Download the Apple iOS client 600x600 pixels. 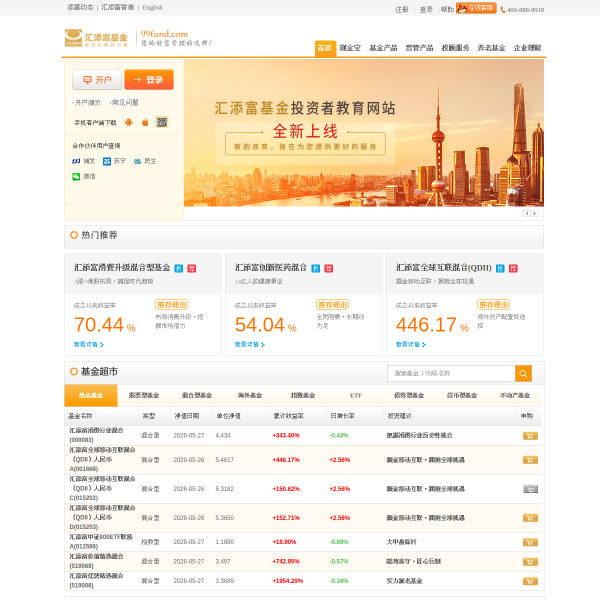click(x=145, y=122)
